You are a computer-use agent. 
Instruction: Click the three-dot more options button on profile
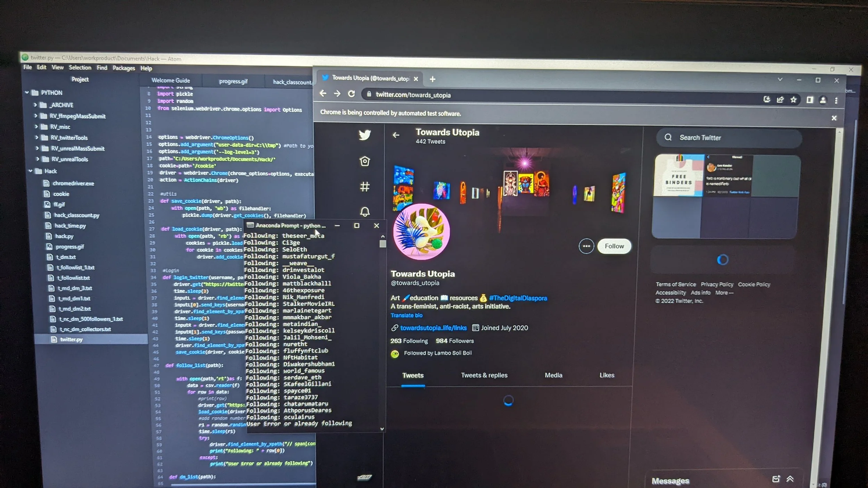[x=586, y=246]
